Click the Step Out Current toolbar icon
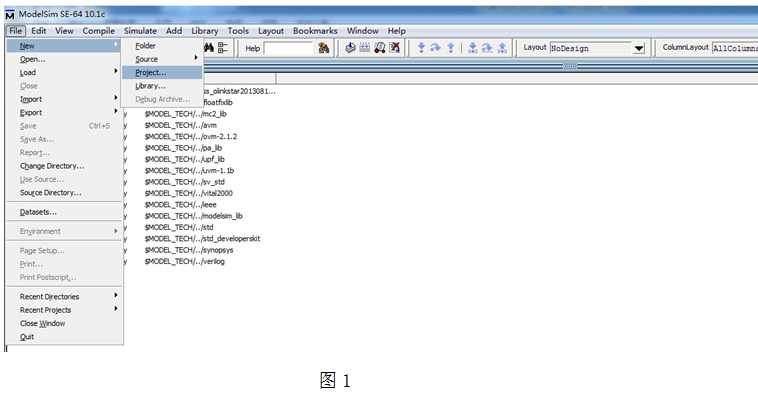Screen dimensions: 758x395 [x=502, y=47]
